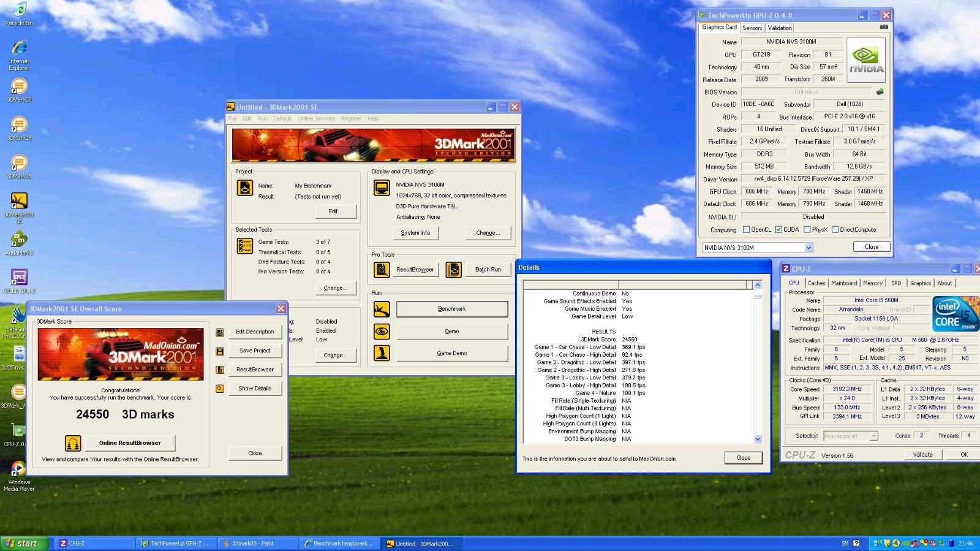Click the Edit Description icon in score dialog

pyautogui.click(x=220, y=332)
